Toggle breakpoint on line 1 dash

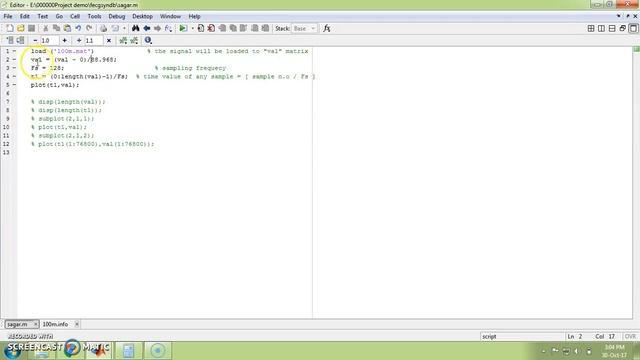(14, 51)
